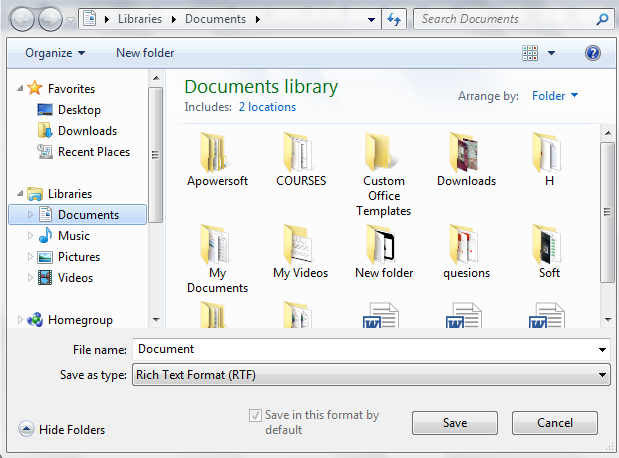619x458 pixels.
Task: Select the Documents library in sidebar
Action: coord(78,214)
